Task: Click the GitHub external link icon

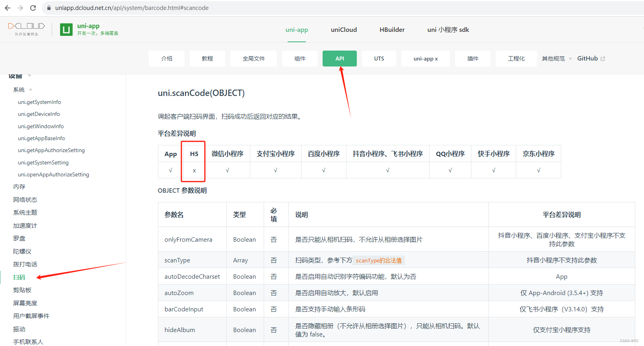Action: tap(603, 59)
